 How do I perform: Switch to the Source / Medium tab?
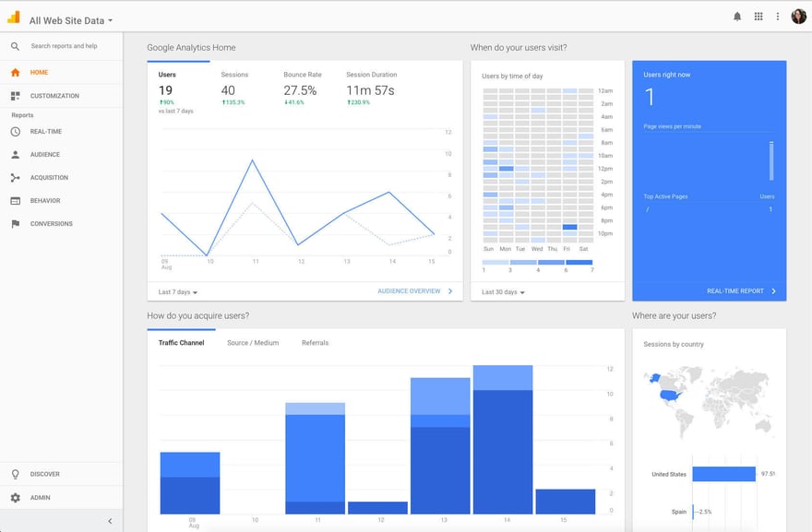[253, 343]
